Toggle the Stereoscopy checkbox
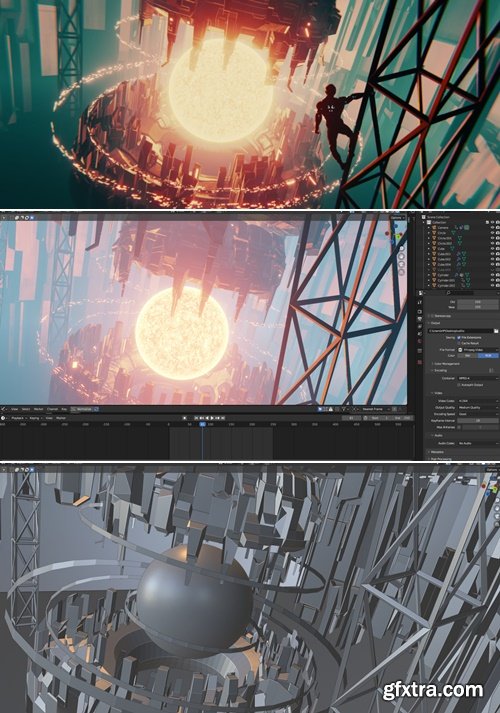The width and height of the screenshot is (500, 713). (432, 316)
